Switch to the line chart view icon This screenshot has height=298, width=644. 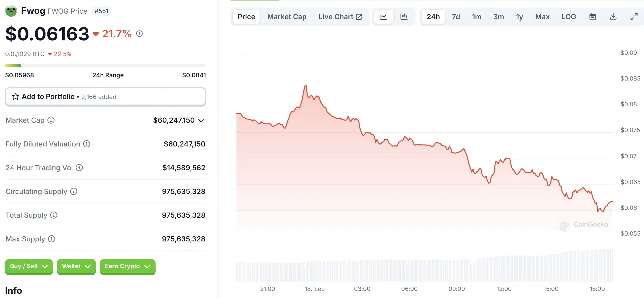click(383, 17)
